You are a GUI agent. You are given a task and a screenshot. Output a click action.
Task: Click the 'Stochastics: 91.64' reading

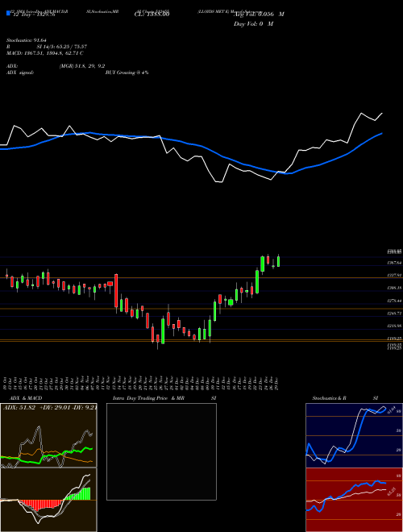[26, 40]
